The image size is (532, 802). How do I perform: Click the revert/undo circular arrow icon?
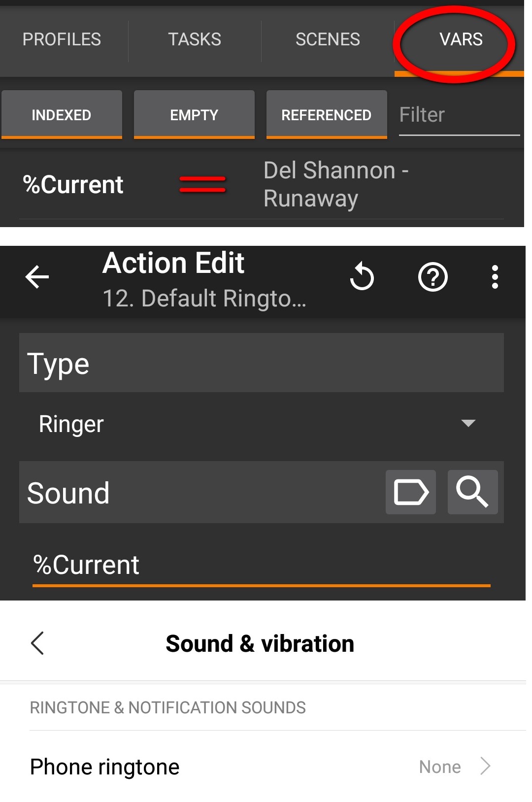pyautogui.click(x=362, y=277)
